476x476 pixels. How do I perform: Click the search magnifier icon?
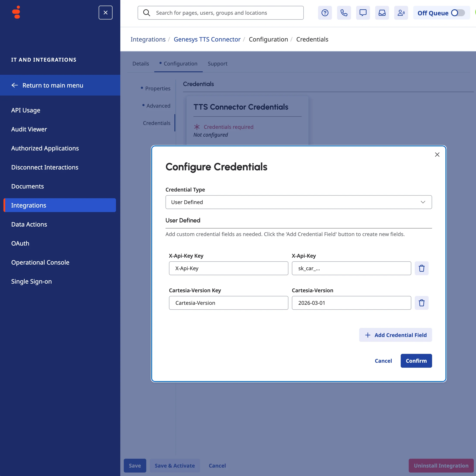point(146,13)
